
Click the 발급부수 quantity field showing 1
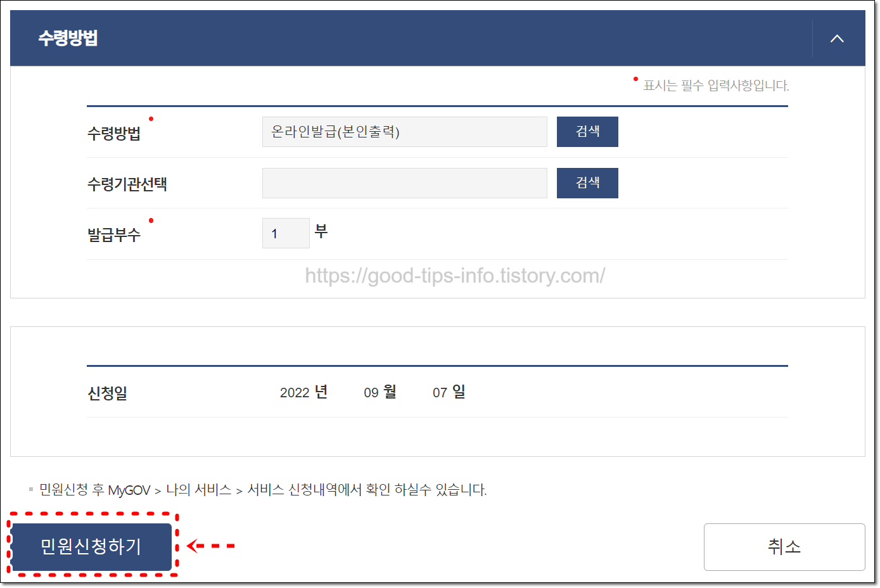coord(286,233)
